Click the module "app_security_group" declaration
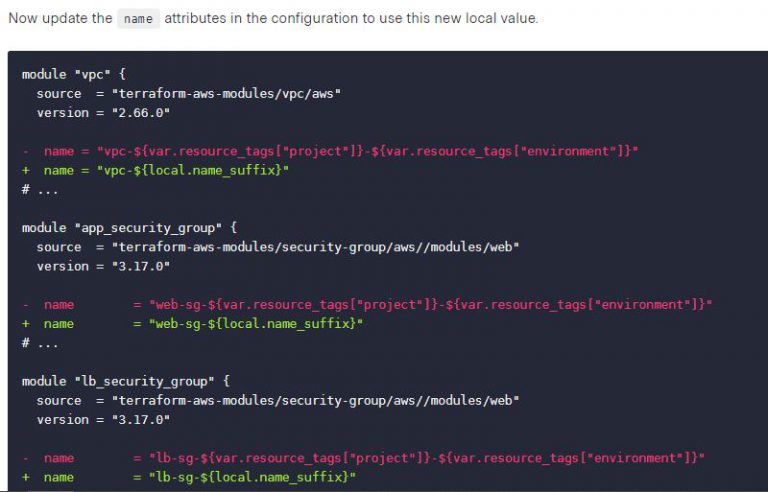This screenshot has width=768, height=492. coord(129,228)
